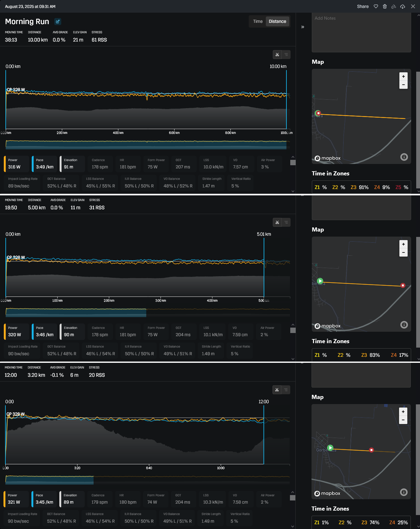Image resolution: width=420 pixels, height=529 pixels.
Task: Zoom in on the map beside the 5.01 km chart
Action: click(x=404, y=244)
